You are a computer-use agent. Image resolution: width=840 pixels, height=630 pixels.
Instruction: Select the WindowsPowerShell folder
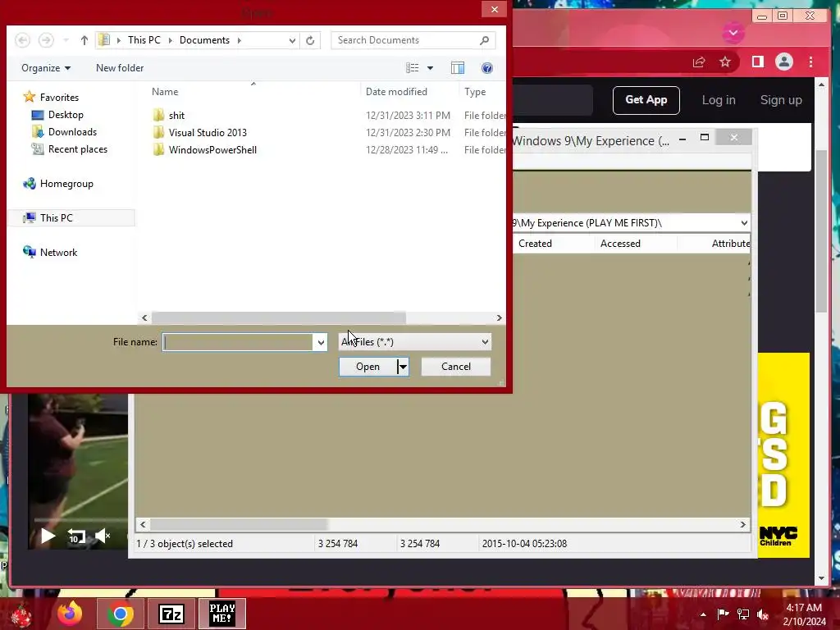212,150
